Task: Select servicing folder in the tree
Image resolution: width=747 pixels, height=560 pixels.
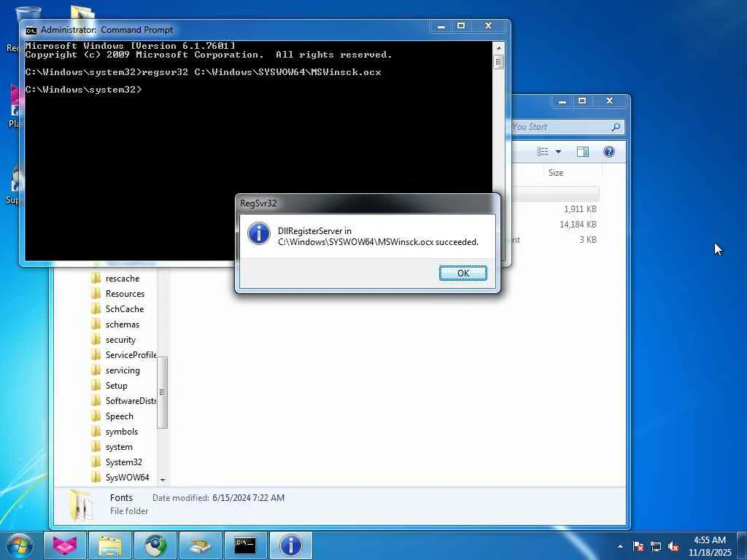Action: pyautogui.click(x=123, y=370)
